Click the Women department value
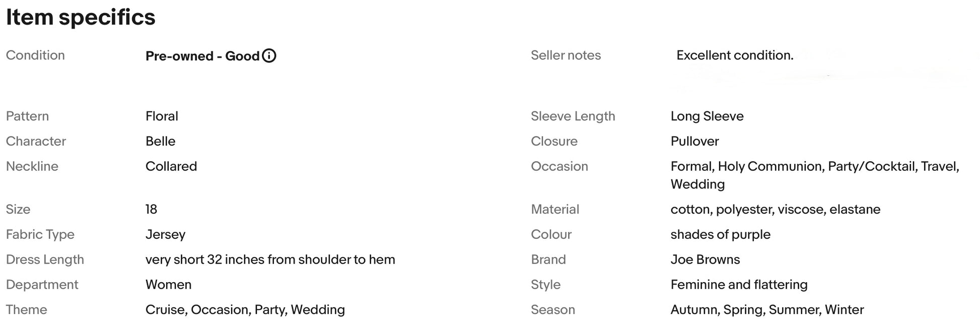This screenshot has height=323, width=980. pos(168,285)
